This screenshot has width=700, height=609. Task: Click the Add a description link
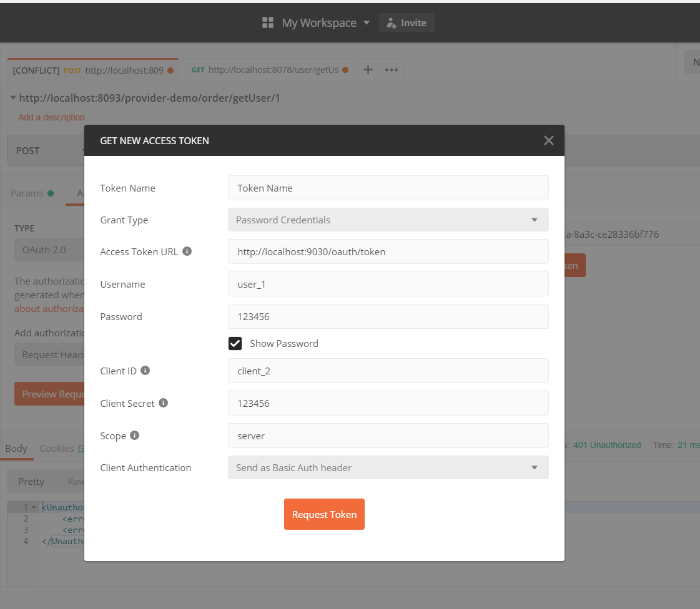51,117
